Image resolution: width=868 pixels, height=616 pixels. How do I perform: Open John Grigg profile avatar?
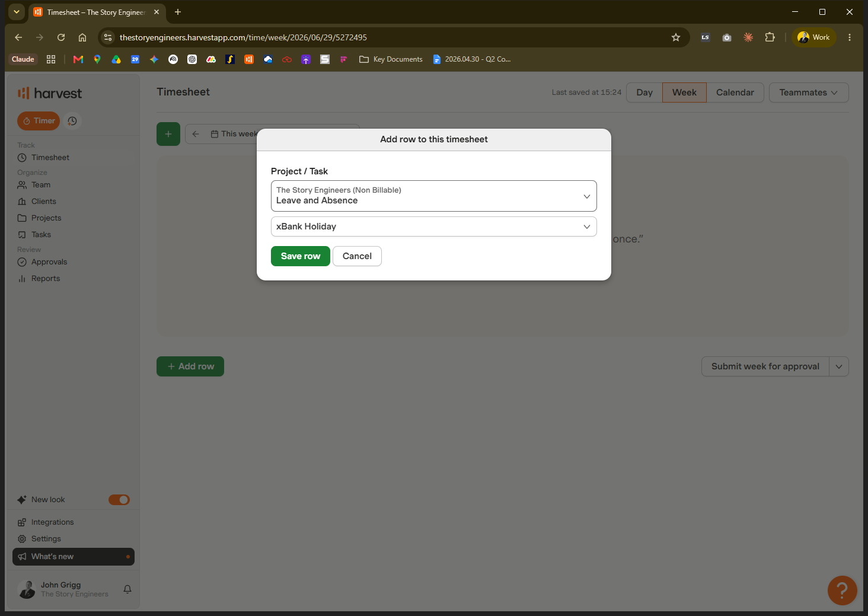point(27,589)
